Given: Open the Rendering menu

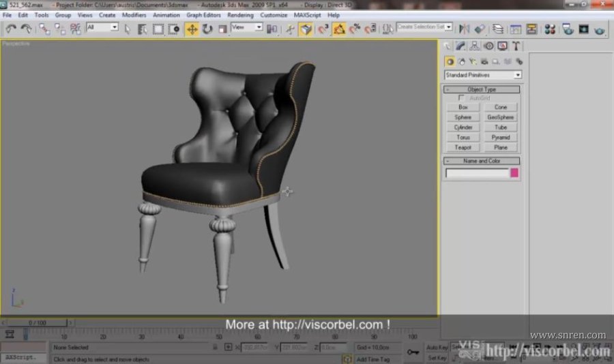Looking at the screenshot, I should pos(239,14).
